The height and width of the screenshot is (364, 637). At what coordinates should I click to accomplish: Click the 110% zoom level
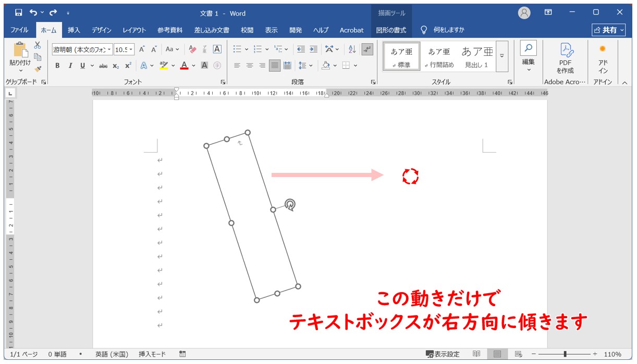click(612, 354)
